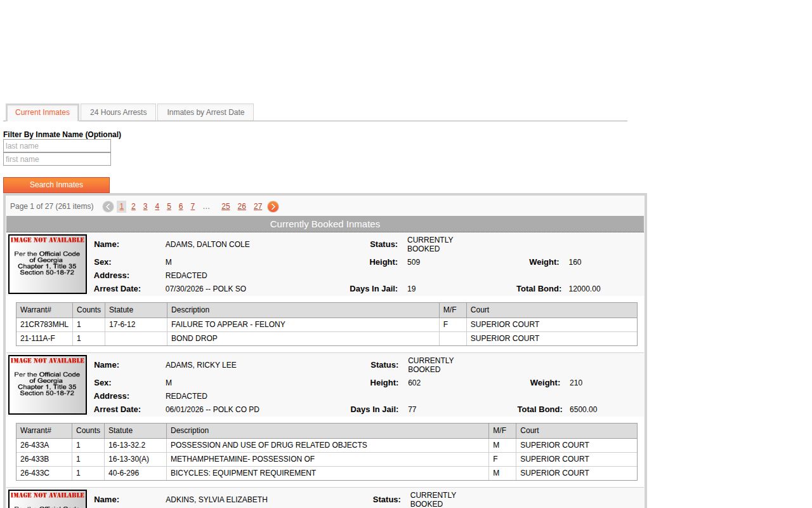Click warrant number 26-433B
Viewport: 812px width, 508px height.
[35, 459]
